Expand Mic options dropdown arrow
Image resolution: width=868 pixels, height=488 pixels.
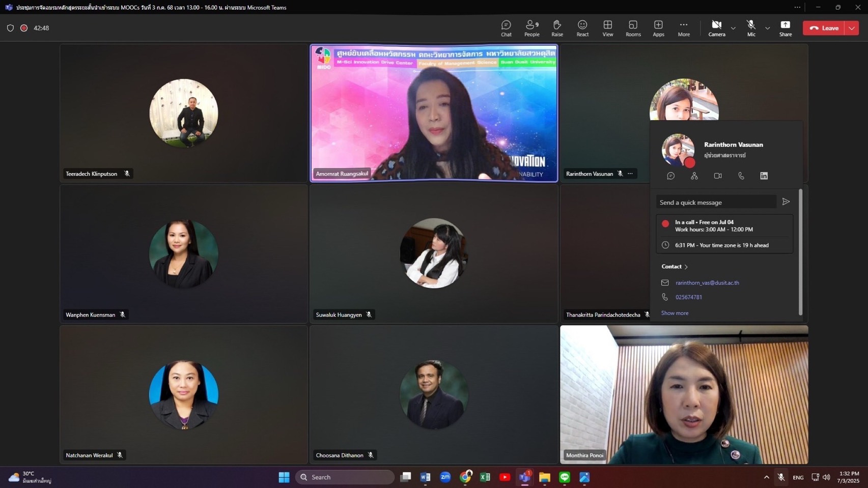coord(767,28)
